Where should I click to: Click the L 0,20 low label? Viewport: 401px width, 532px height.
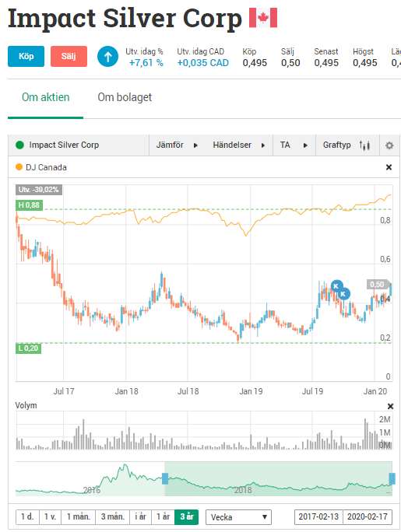point(29,348)
